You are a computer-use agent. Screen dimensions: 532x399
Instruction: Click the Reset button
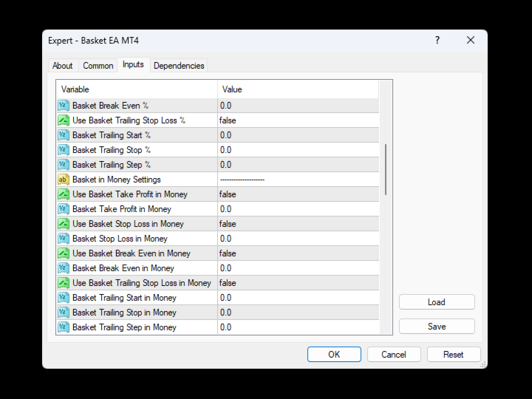click(x=454, y=354)
